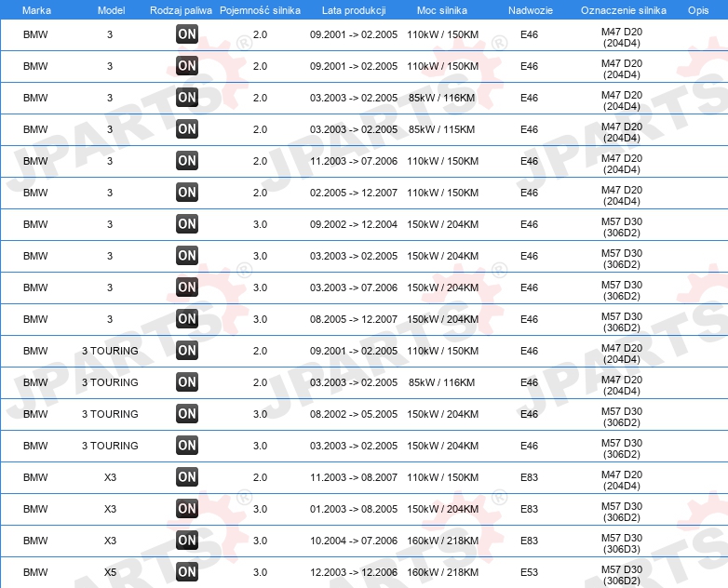This screenshot has height=588, width=728.
Task: Click ON icon for 85kW/115KM BMW 3 row
Action: [x=187, y=129]
